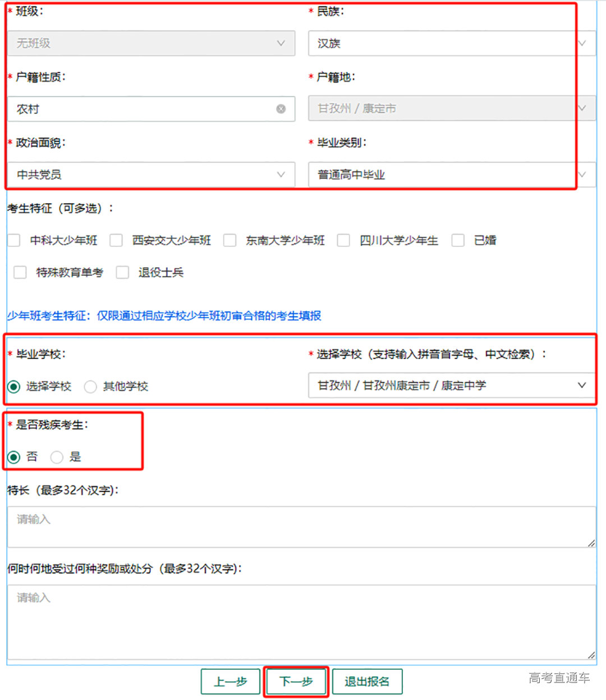Select the 其他学校 radio button
606x700 pixels.
tap(90, 387)
